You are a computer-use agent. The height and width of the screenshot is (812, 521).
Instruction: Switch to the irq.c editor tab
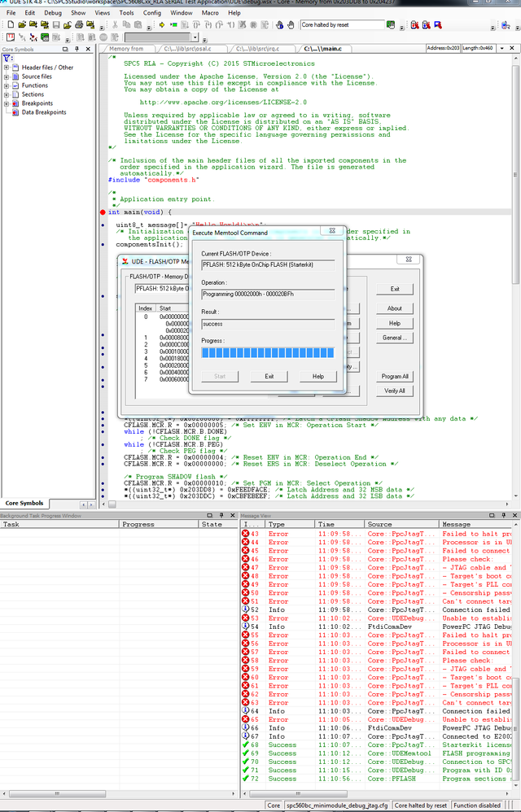coord(257,49)
